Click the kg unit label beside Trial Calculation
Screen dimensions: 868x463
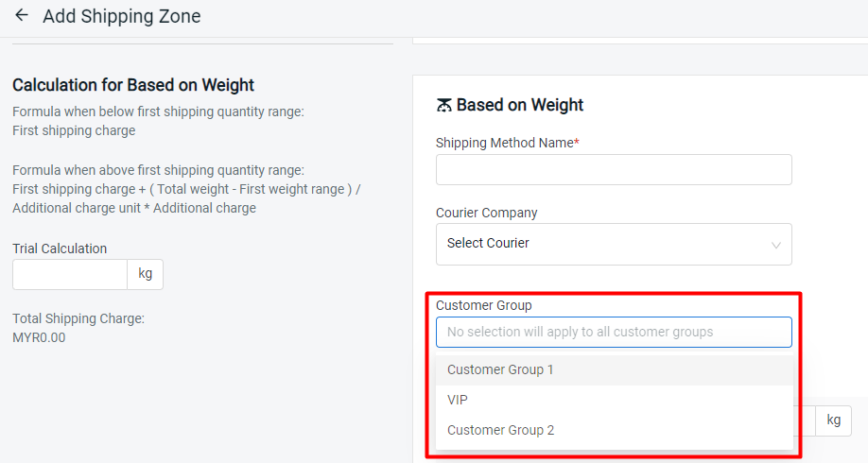[145, 274]
